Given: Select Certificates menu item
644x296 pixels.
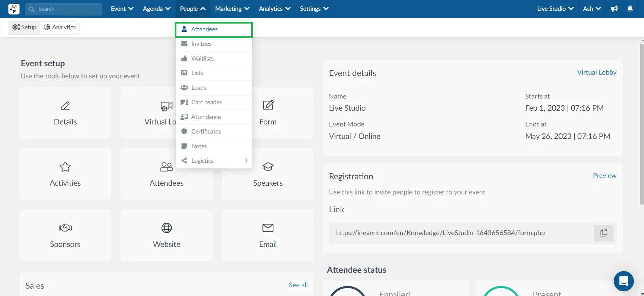Looking at the screenshot, I should (214, 132).
